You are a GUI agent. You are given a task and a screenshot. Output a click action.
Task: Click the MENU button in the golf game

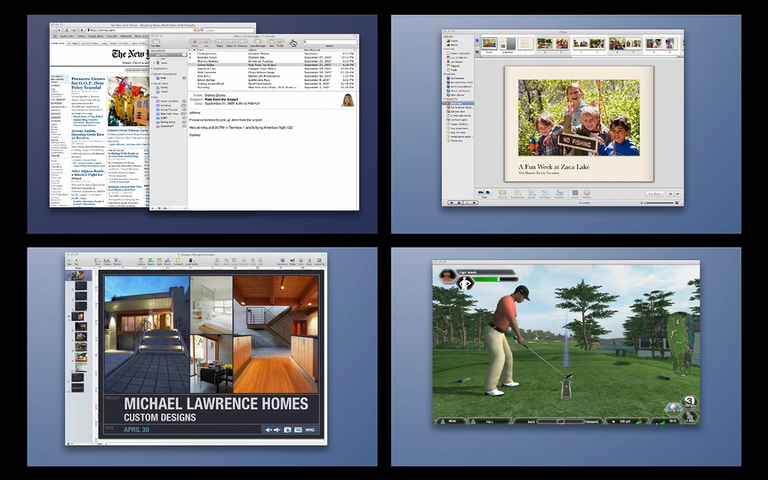coord(450,421)
